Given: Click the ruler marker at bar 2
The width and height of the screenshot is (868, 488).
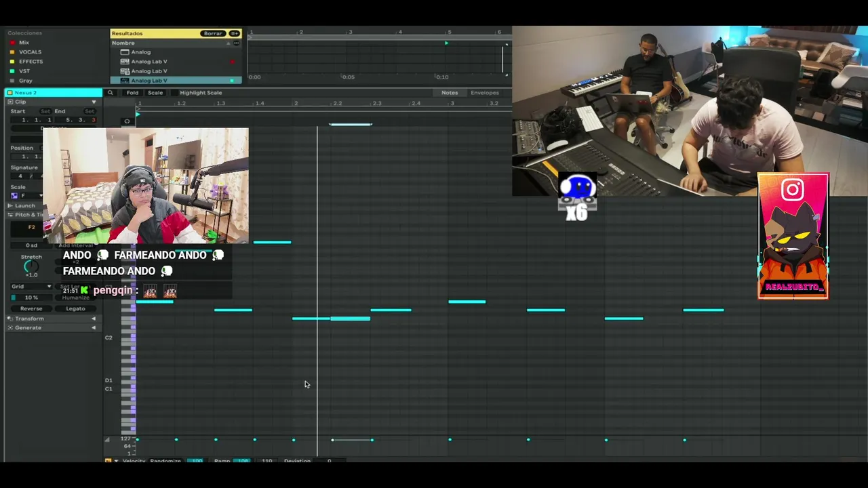Looking at the screenshot, I should click(296, 104).
